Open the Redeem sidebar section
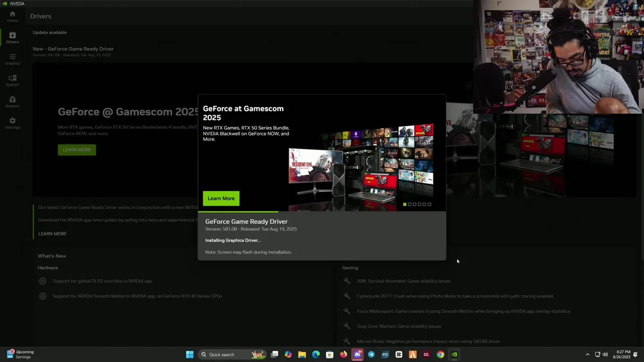Screen dimensions: 644x362 point(12,102)
